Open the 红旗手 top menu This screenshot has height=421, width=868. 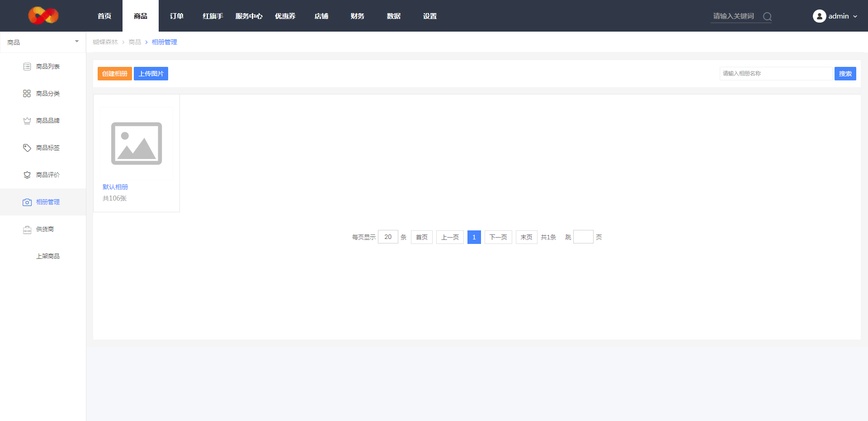click(x=213, y=16)
